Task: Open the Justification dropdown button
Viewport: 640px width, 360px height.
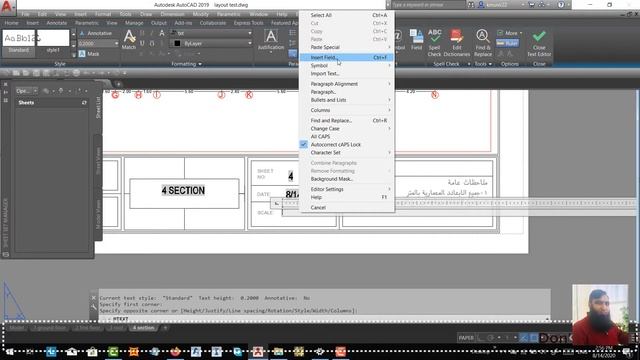Action: (x=271, y=41)
